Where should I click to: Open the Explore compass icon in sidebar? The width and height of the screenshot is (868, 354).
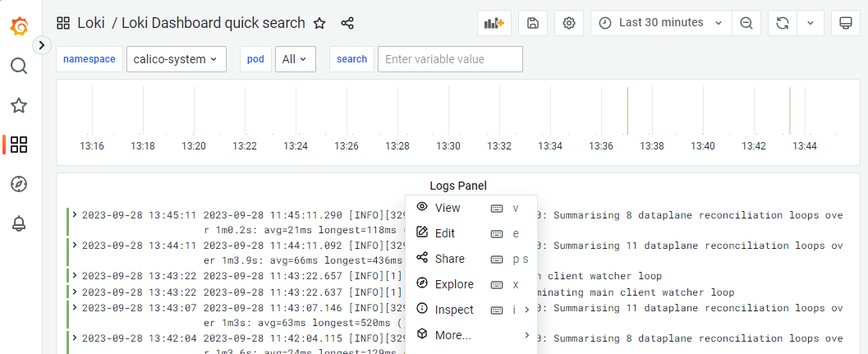pos(19,184)
